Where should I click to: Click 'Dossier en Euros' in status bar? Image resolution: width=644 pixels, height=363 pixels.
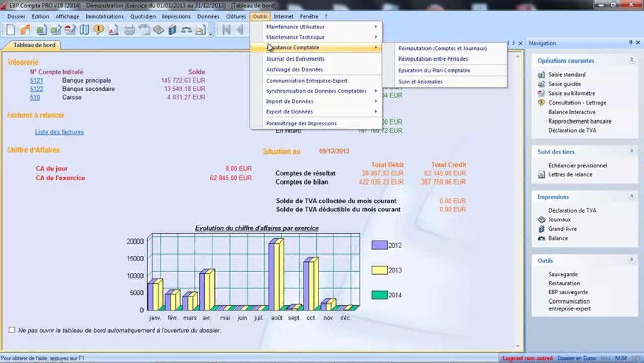(x=577, y=358)
